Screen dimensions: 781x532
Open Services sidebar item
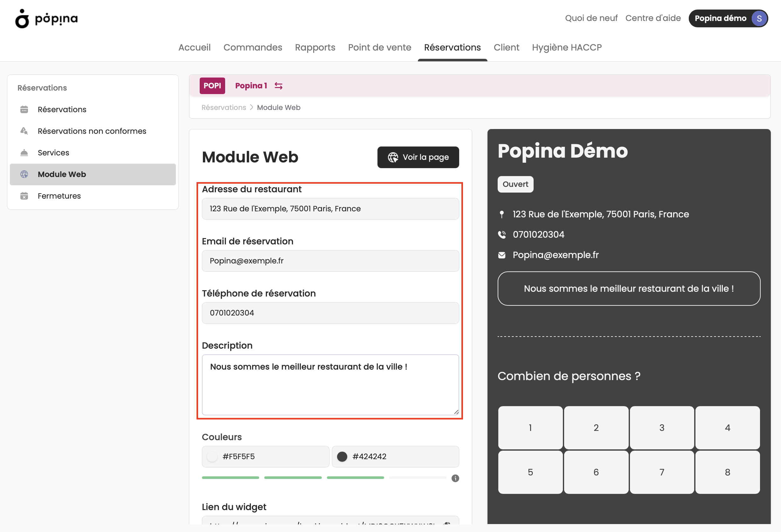point(93,153)
